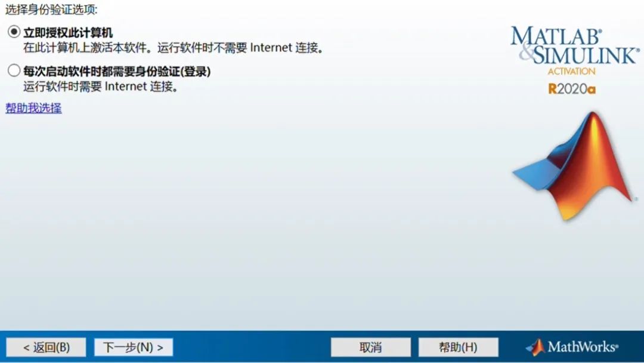This screenshot has width=644, height=363.
Task: Click the 'R2020a' version label
Action: pyautogui.click(x=572, y=89)
